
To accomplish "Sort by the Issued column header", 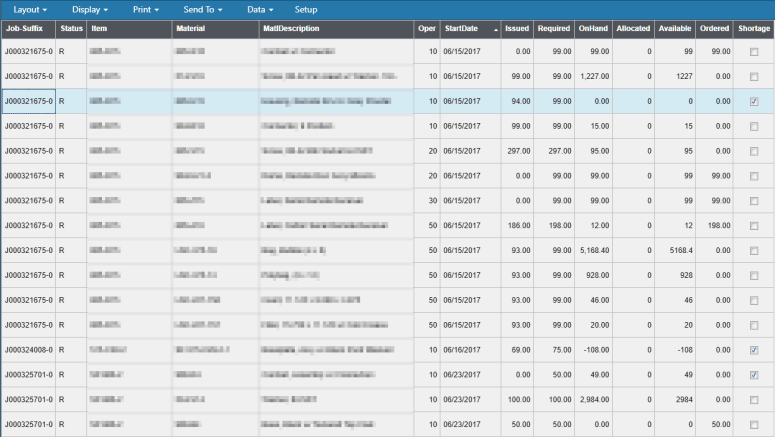I will coord(517,29).
